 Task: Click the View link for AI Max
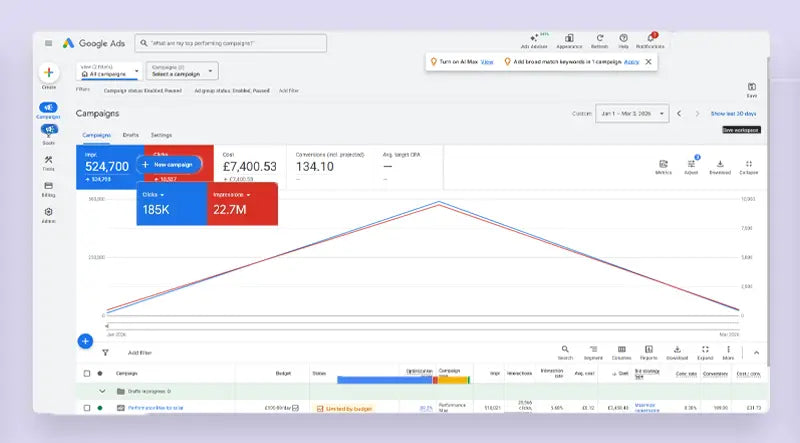(x=487, y=62)
